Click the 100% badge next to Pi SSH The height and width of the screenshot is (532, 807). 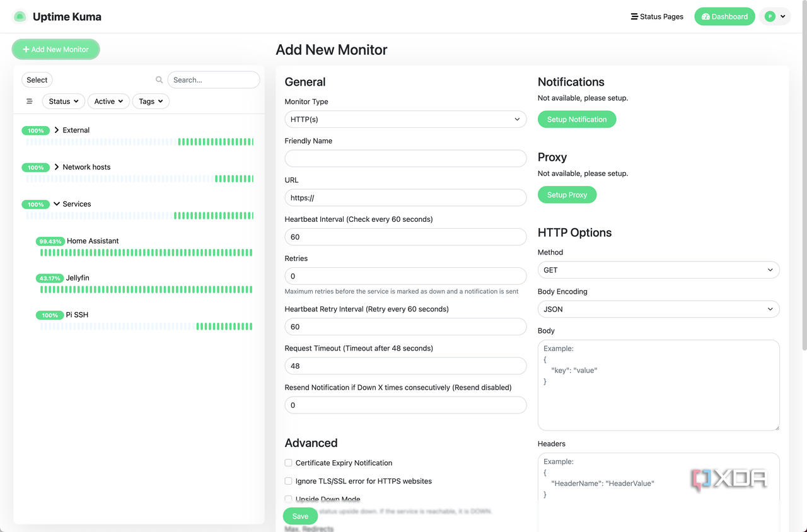50,315
